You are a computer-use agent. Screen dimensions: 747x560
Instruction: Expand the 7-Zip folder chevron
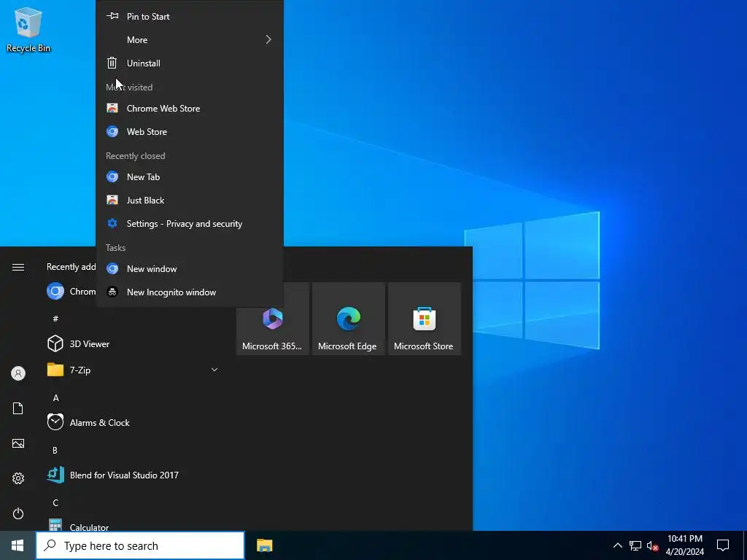214,370
